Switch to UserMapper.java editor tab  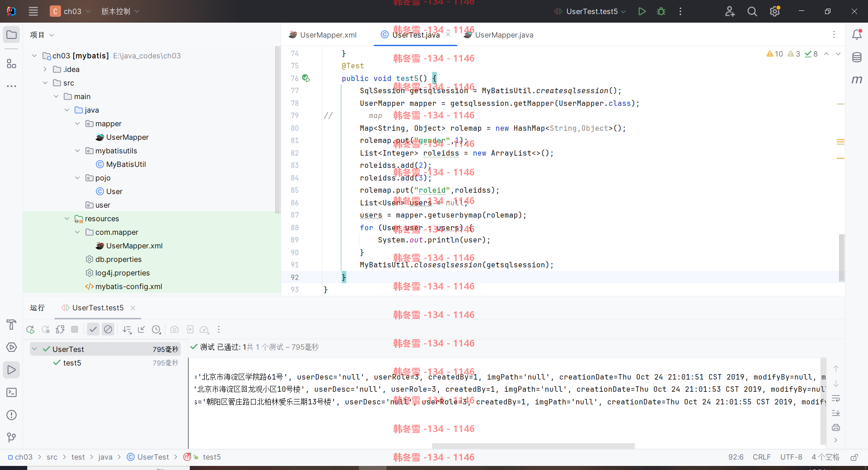498,35
